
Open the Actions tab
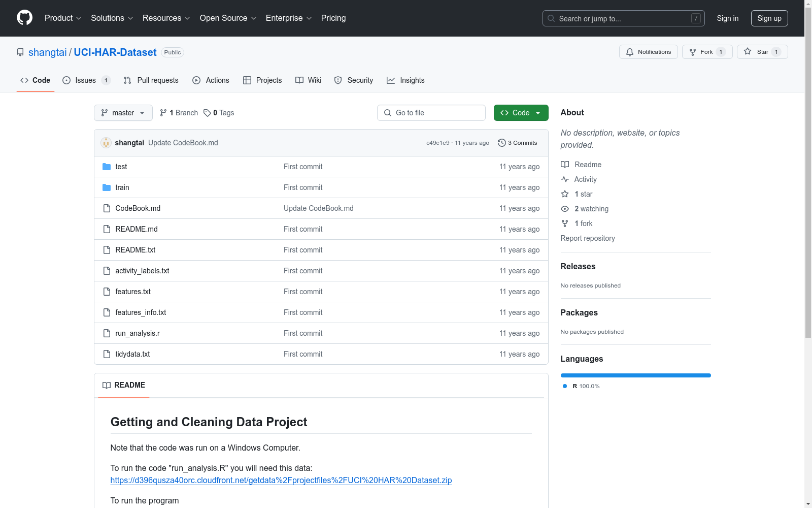[x=211, y=80]
